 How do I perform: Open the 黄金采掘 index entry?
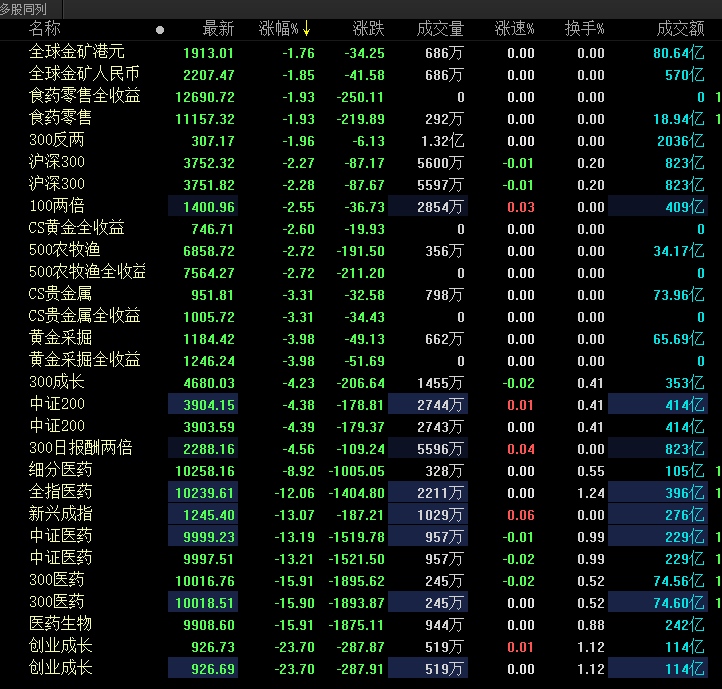click(65, 339)
